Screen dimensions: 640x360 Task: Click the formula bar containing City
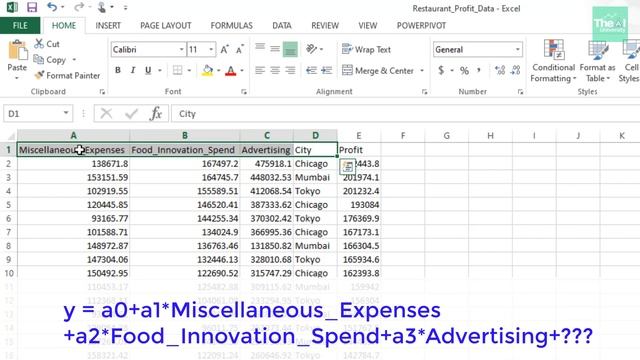click(x=404, y=113)
